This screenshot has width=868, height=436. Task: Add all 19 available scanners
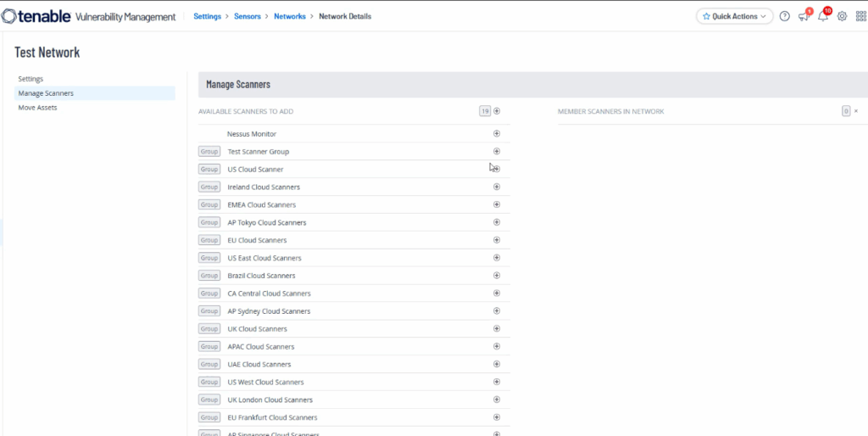point(497,111)
